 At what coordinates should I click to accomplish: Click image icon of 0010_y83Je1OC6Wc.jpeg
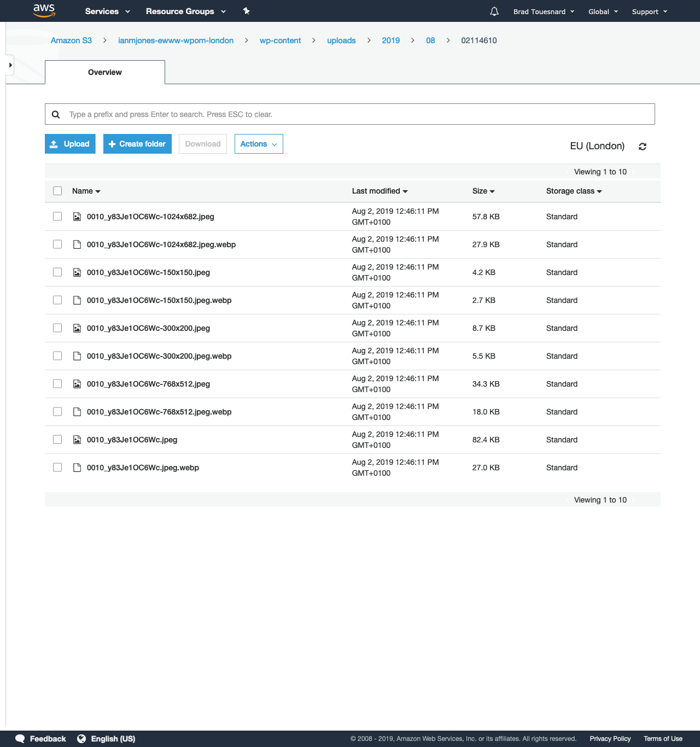(77, 440)
